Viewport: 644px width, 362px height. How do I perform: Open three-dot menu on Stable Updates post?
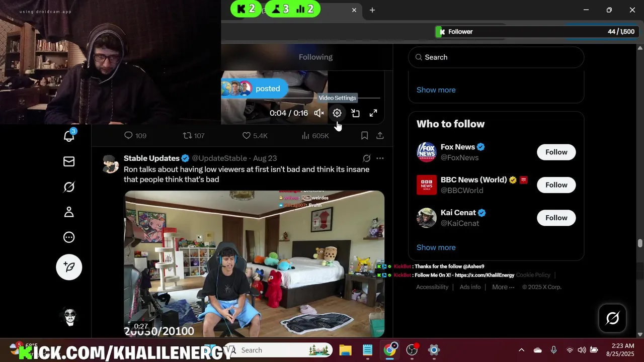tap(380, 158)
